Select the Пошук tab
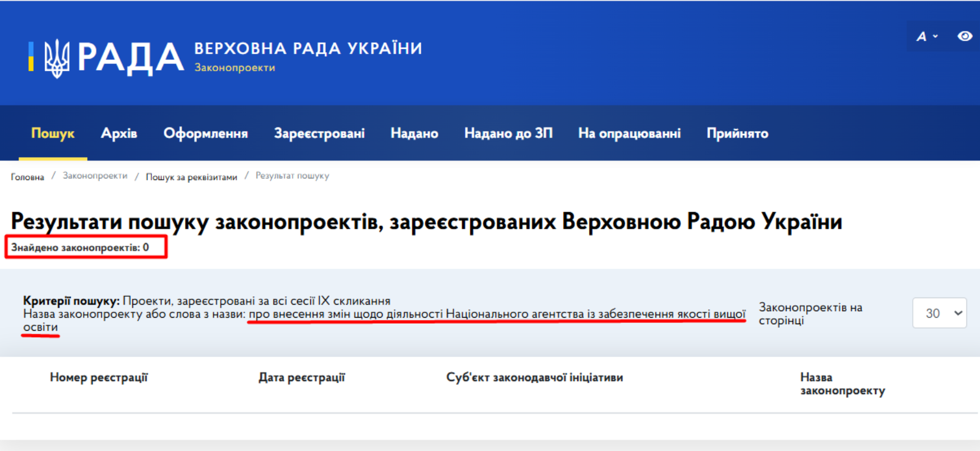The height and width of the screenshot is (451, 980). [53, 133]
